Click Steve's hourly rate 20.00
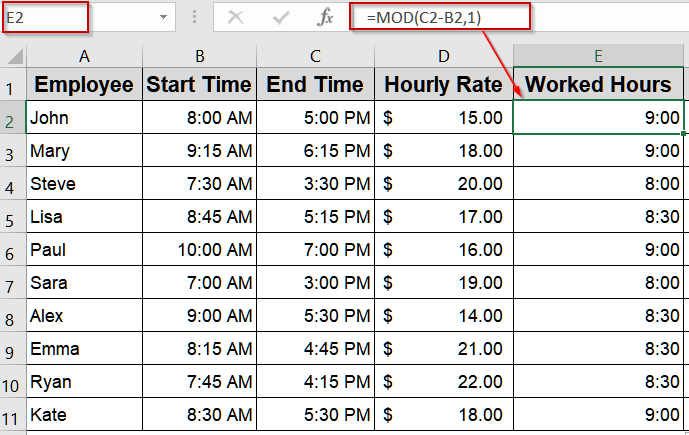The width and height of the screenshot is (689, 435). (444, 183)
